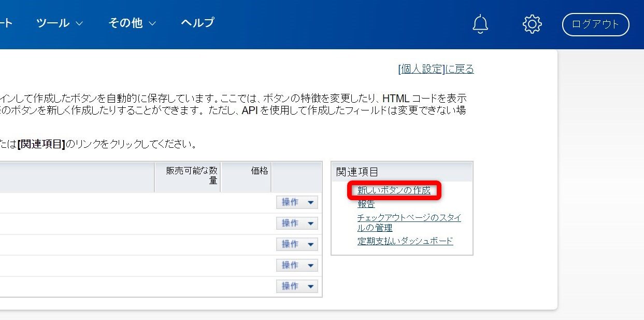Go to 定期支払いダッシュボード link
644x320 pixels.
pyautogui.click(x=405, y=241)
